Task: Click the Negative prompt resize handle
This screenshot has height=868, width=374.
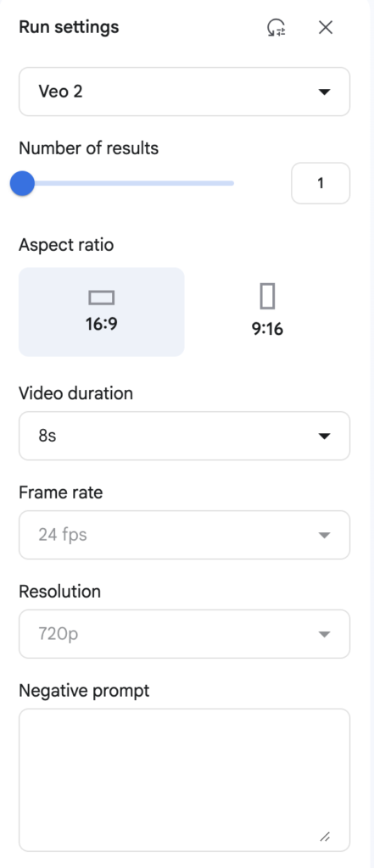Action: tap(326, 837)
